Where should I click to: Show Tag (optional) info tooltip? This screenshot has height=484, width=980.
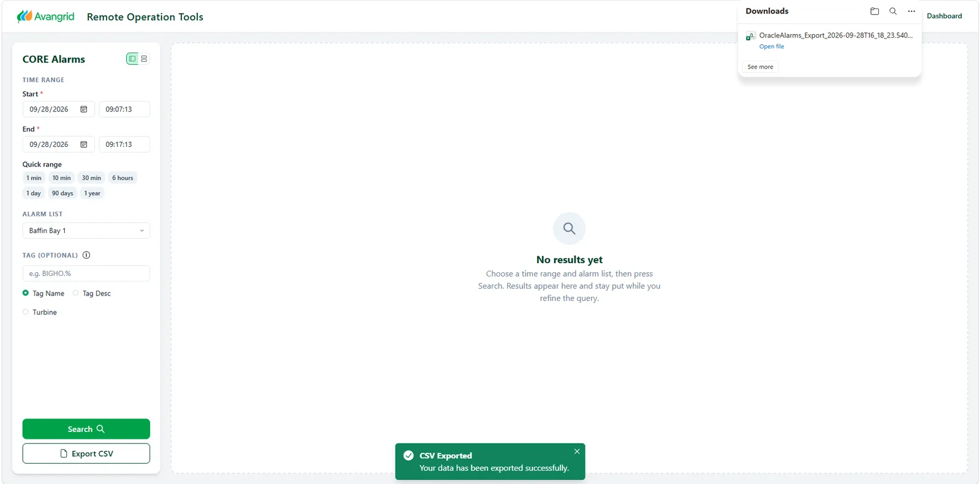(x=86, y=255)
